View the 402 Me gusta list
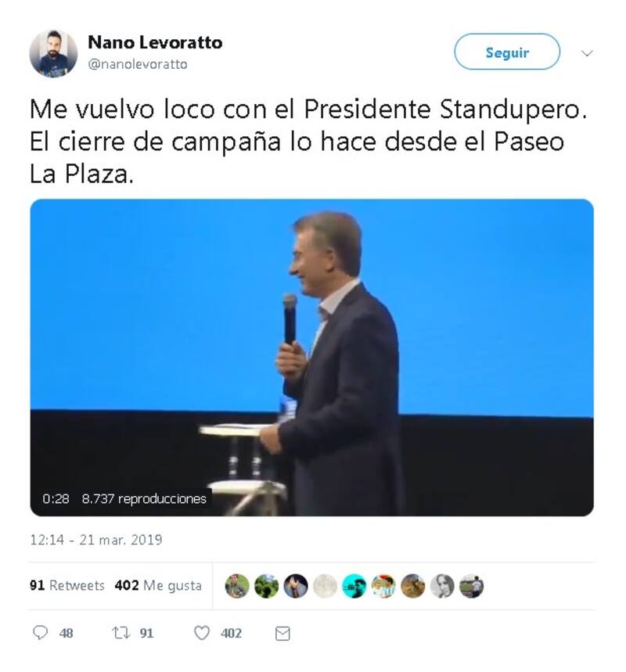Viewport: 626px width, 672px height. coord(158,585)
